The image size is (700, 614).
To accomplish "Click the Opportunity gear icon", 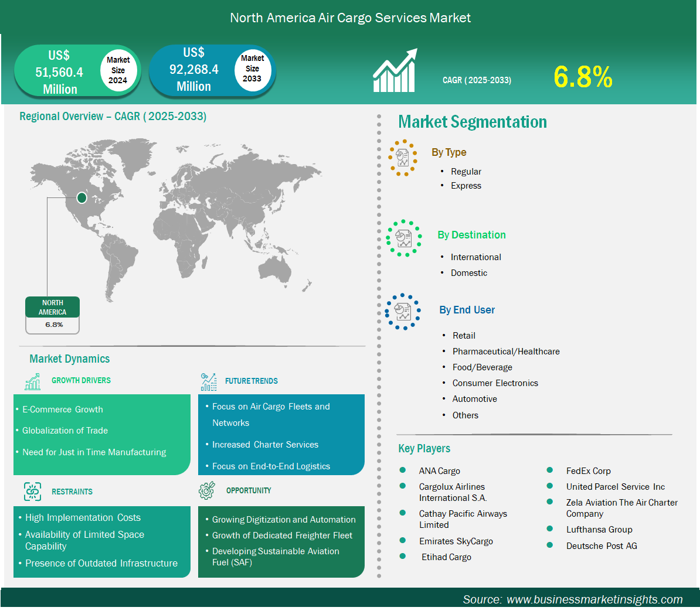I will (x=207, y=491).
